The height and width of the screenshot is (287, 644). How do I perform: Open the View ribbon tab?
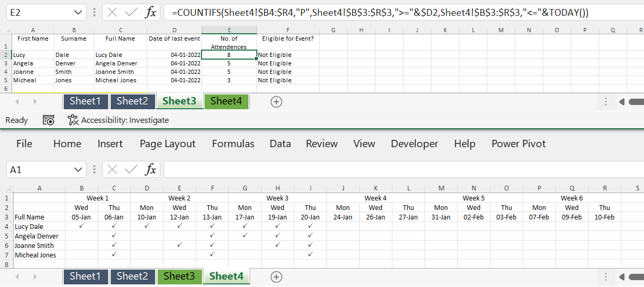pos(364,143)
